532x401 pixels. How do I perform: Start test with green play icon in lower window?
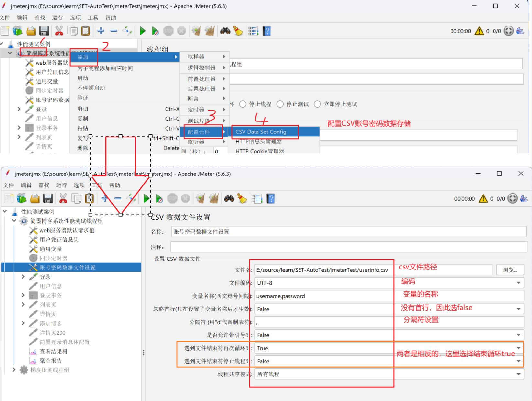(x=147, y=198)
